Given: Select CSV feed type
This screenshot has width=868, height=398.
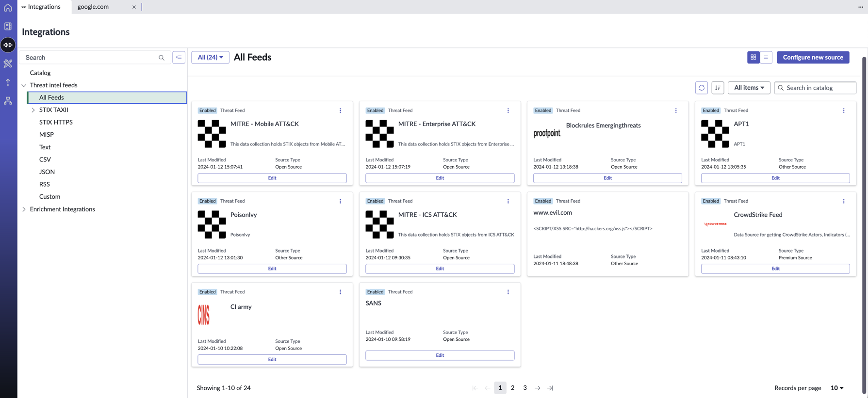Looking at the screenshot, I should 45,159.
